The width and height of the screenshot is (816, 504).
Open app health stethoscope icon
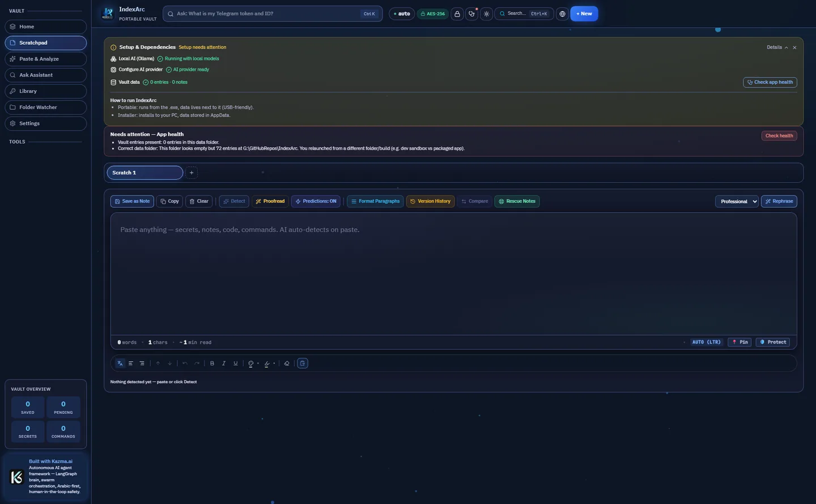[472, 14]
